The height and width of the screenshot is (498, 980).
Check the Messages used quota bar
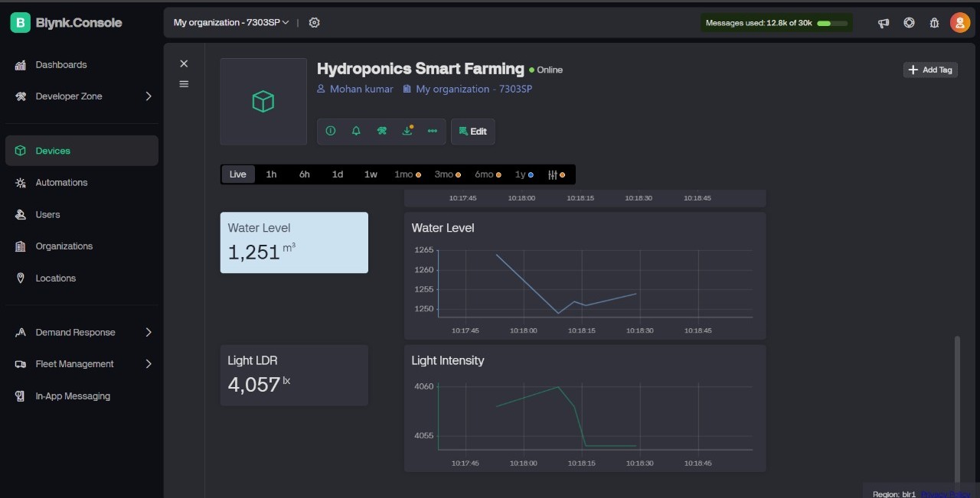click(x=776, y=22)
